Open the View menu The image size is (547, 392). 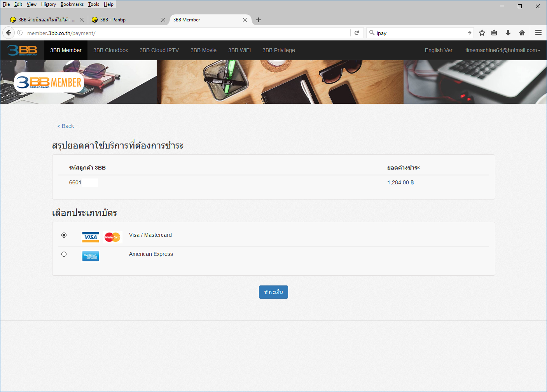[x=31, y=4]
